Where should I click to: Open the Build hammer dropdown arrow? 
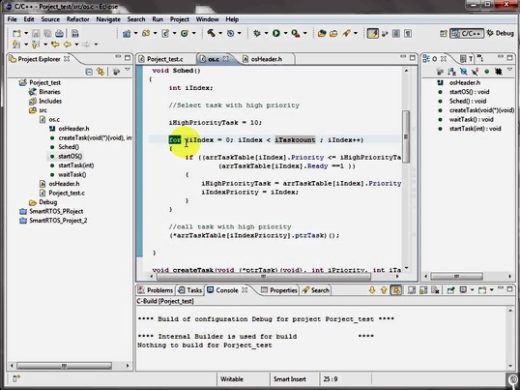point(220,33)
